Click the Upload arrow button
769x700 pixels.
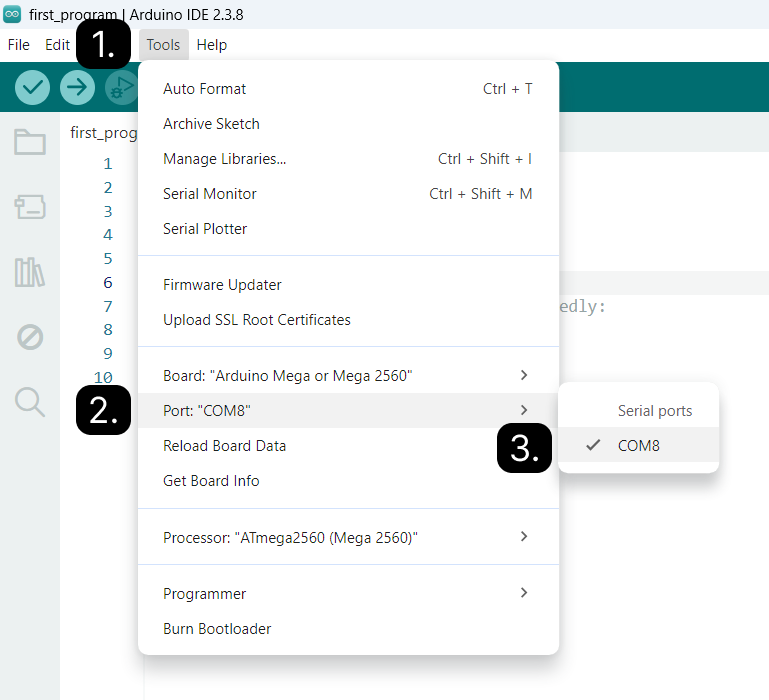(77, 87)
